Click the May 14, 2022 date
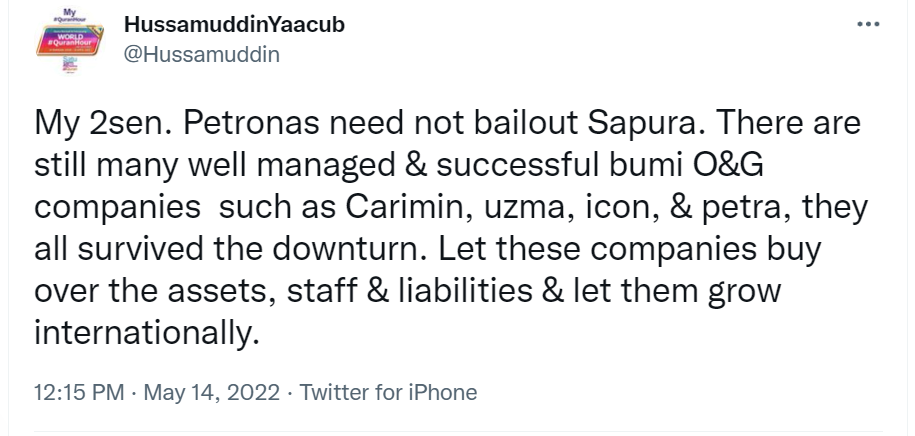The height and width of the screenshot is (436, 915). pos(212,393)
